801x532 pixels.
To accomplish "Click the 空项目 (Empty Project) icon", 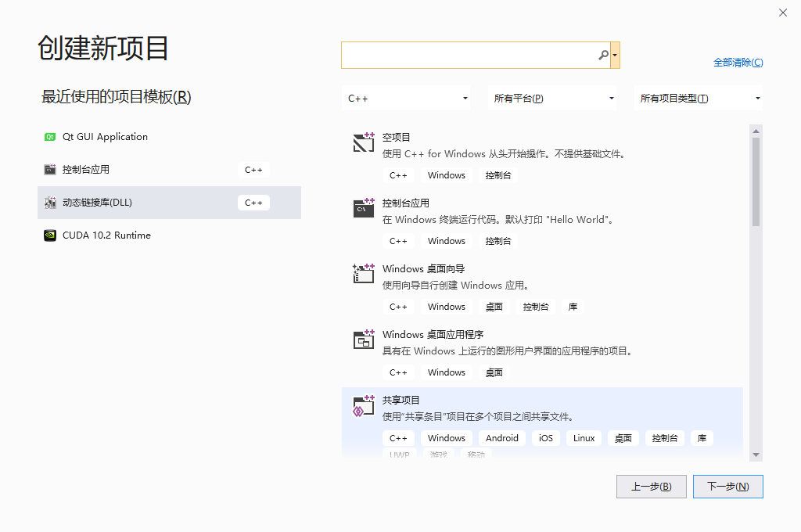I will click(363, 142).
